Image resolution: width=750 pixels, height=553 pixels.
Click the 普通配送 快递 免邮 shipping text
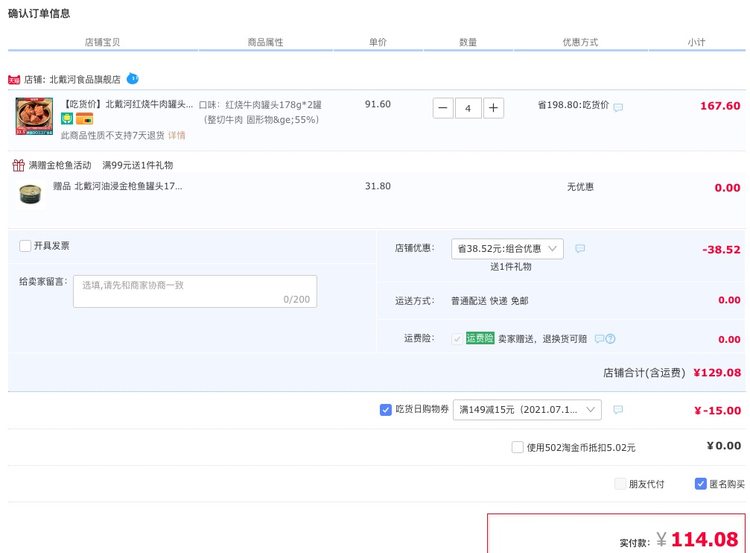[x=490, y=301]
